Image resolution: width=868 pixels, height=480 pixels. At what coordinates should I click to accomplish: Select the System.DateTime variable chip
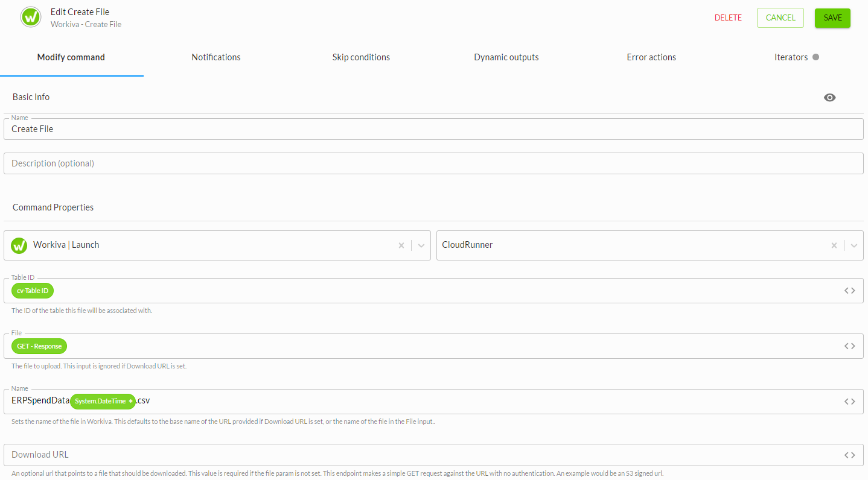pos(101,402)
